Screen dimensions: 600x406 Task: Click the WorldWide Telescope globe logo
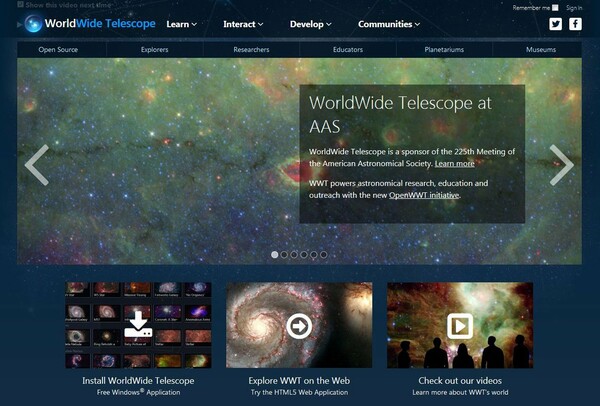tap(33, 24)
